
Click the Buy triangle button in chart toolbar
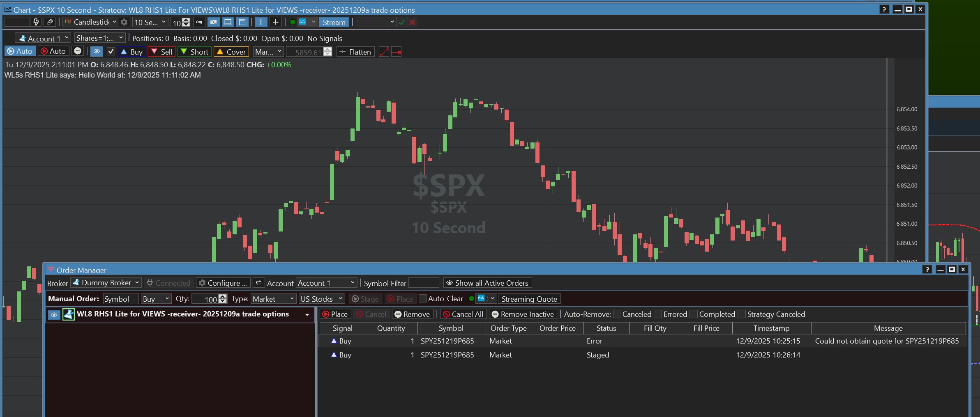click(131, 52)
